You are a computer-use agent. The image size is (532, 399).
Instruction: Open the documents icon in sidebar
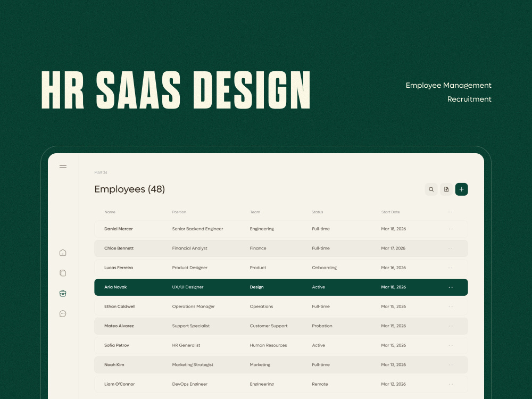click(x=63, y=273)
